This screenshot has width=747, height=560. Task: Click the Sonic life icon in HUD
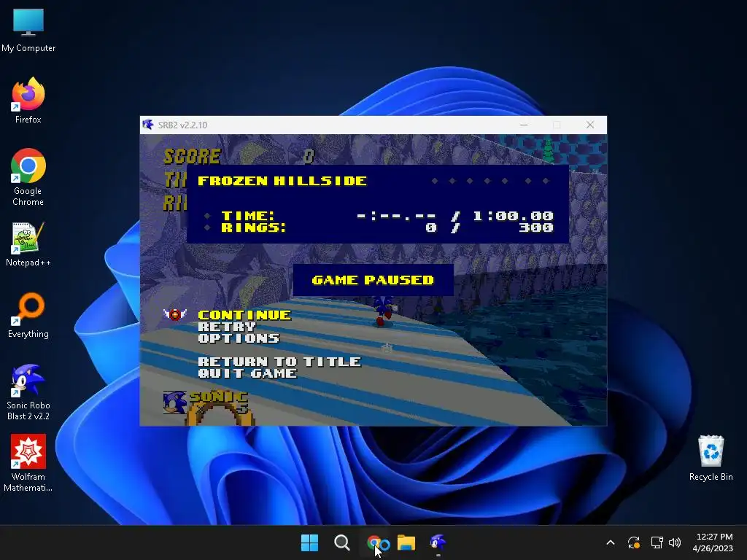click(x=174, y=402)
